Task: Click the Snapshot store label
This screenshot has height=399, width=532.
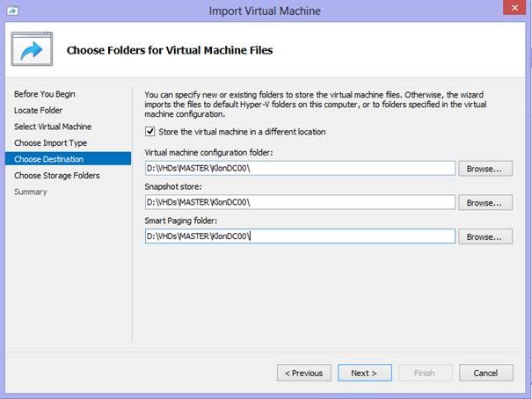Action: (x=173, y=186)
